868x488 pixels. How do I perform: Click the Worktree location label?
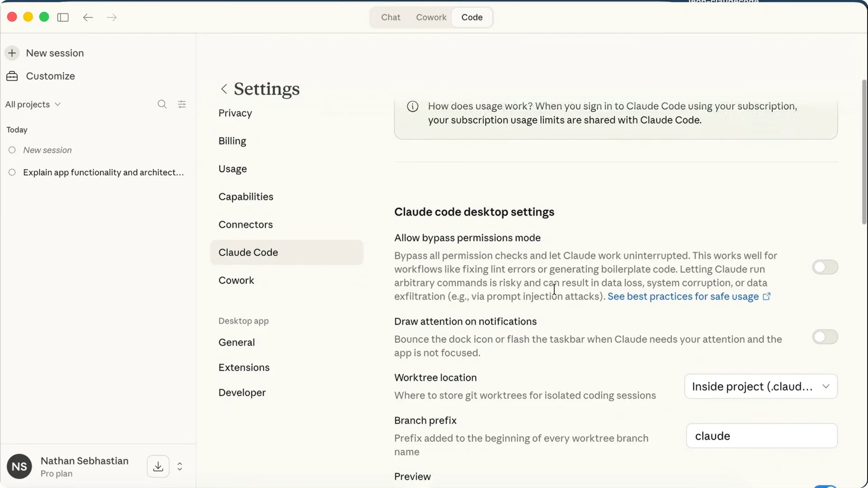(x=435, y=377)
